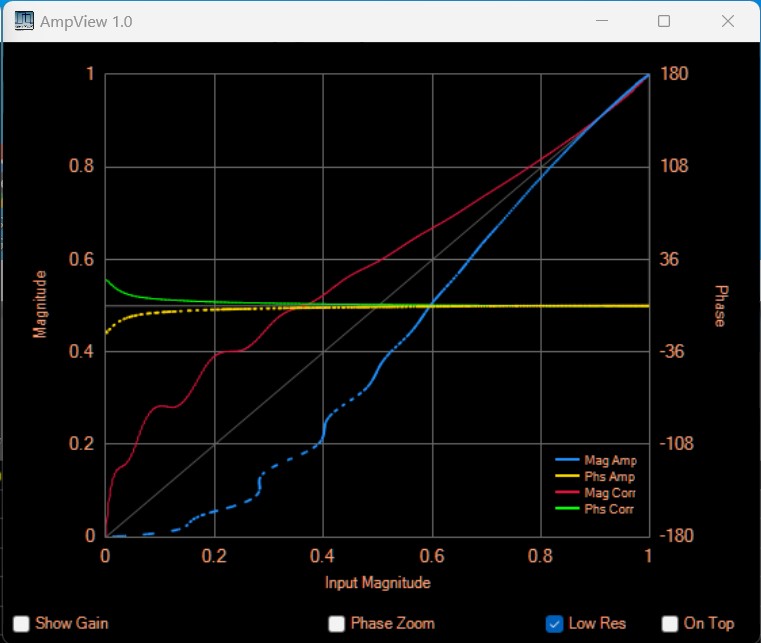Close the AmpView window
The height and width of the screenshot is (643, 761).
point(727,21)
